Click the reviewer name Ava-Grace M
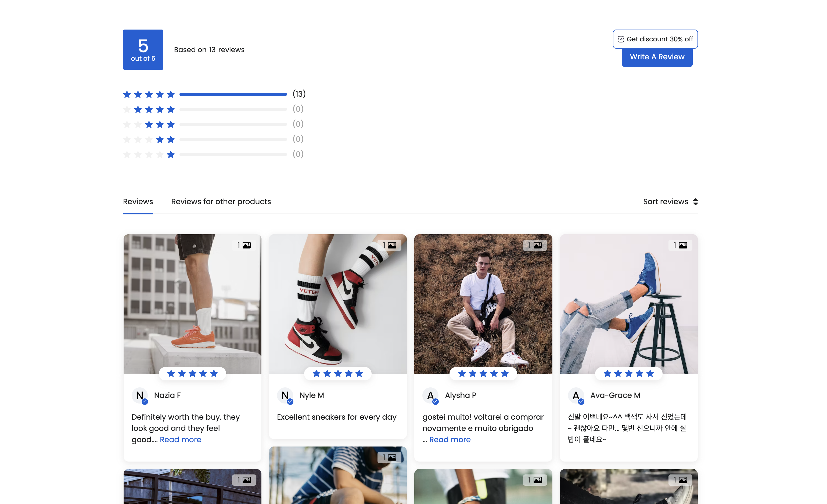 click(615, 395)
